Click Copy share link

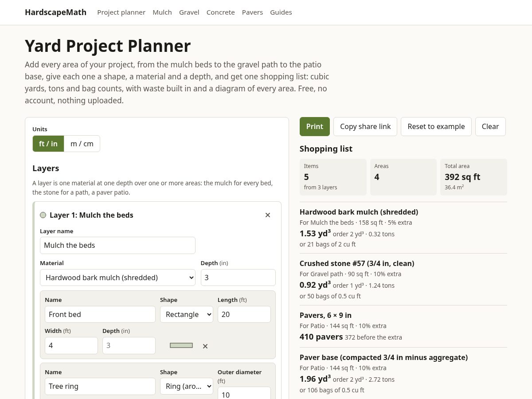pyautogui.click(x=365, y=126)
